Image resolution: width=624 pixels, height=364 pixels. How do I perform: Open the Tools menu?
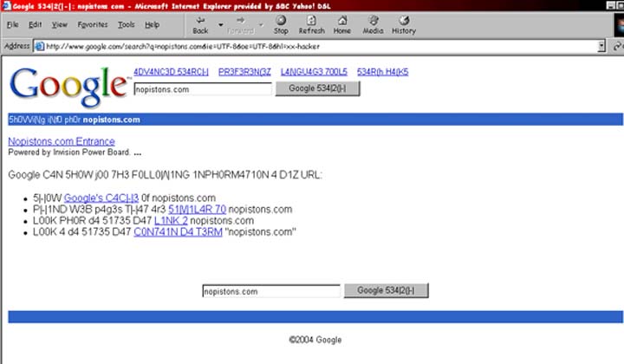[x=127, y=24]
